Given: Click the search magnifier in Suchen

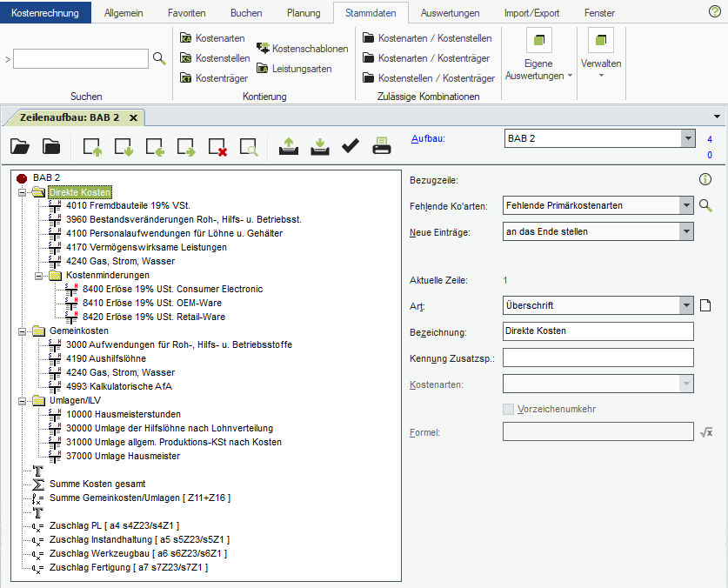Looking at the screenshot, I should 159,58.
